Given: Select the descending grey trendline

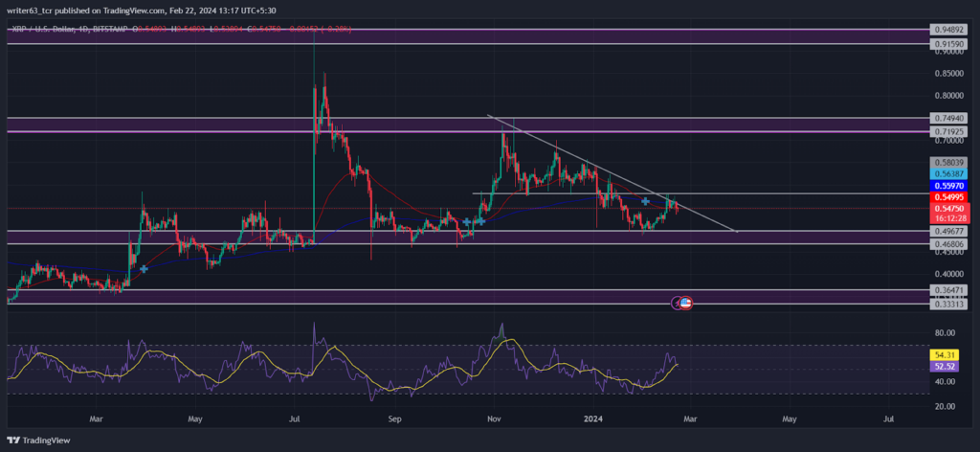Looking at the screenshot, I should (x=612, y=173).
